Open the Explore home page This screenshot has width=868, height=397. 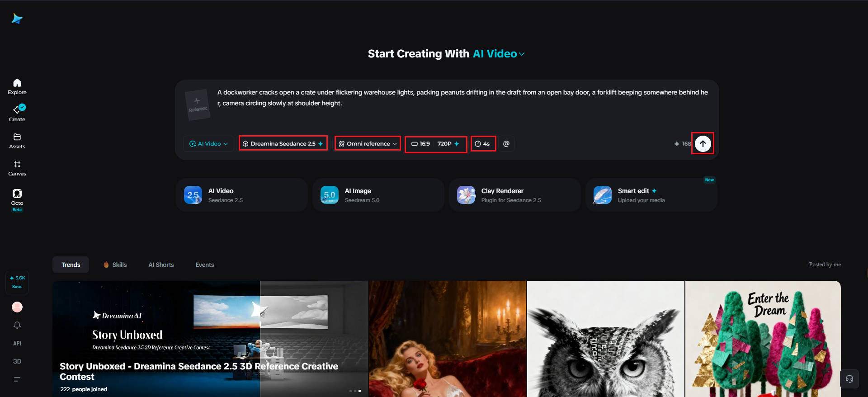pyautogui.click(x=17, y=86)
